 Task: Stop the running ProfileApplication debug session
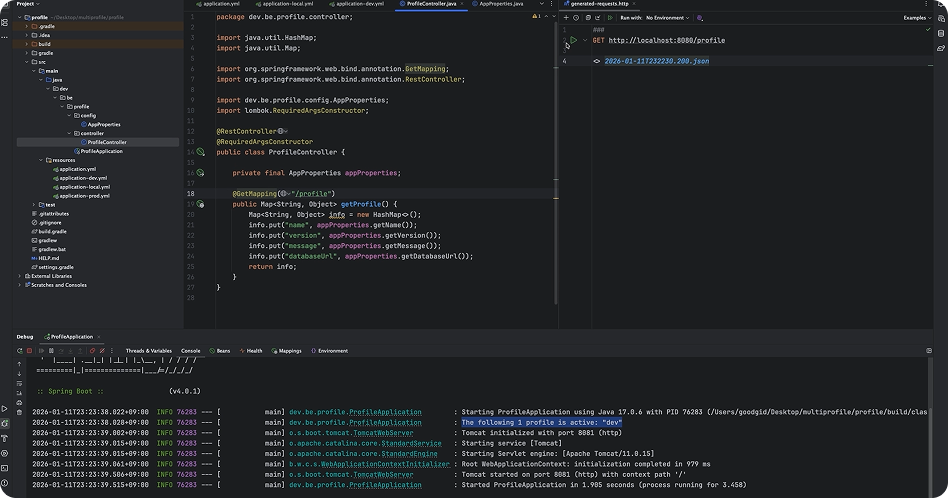click(x=31, y=351)
